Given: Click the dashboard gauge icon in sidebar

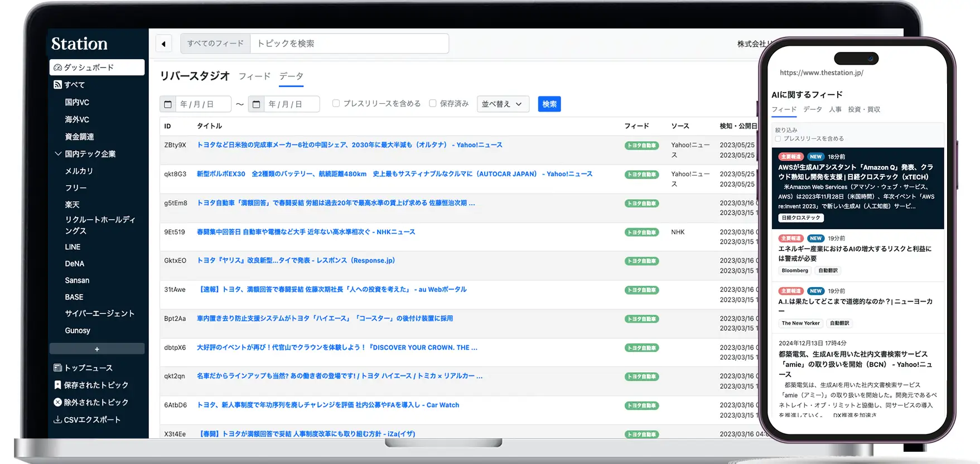Looking at the screenshot, I should pyautogui.click(x=57, y=67).
